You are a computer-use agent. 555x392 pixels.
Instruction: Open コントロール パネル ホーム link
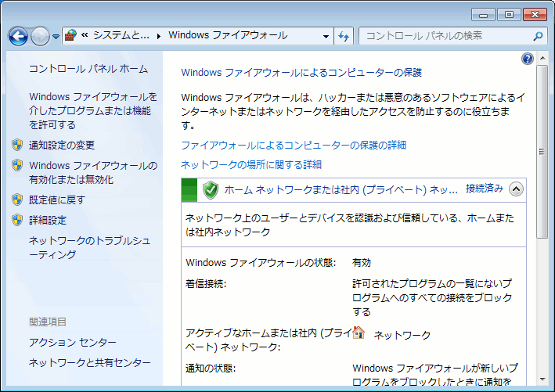(x=88, y=69)
